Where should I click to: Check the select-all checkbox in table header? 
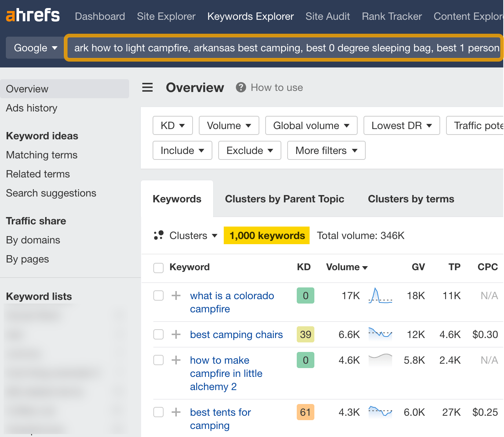(158, 268)
